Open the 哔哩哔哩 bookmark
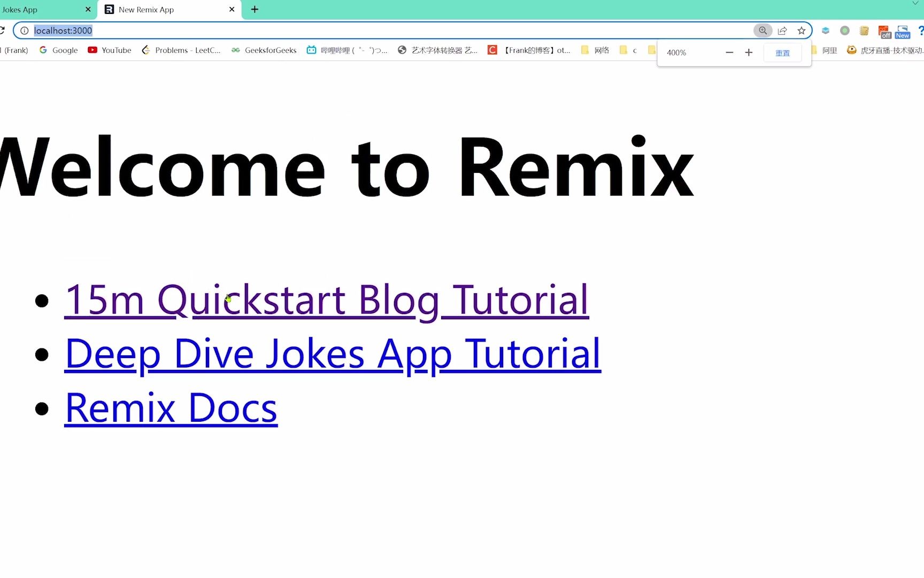This screenshot has width=924, height=578. point(346,50)
